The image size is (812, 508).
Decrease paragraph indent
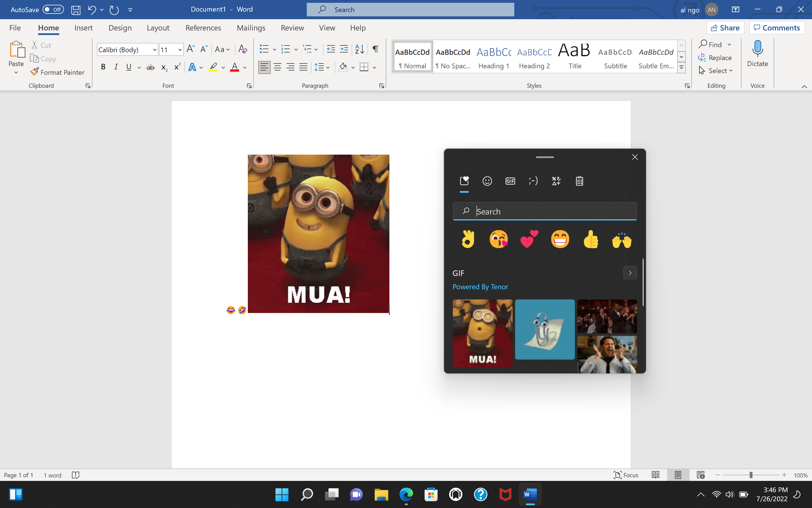pos(331,49)
